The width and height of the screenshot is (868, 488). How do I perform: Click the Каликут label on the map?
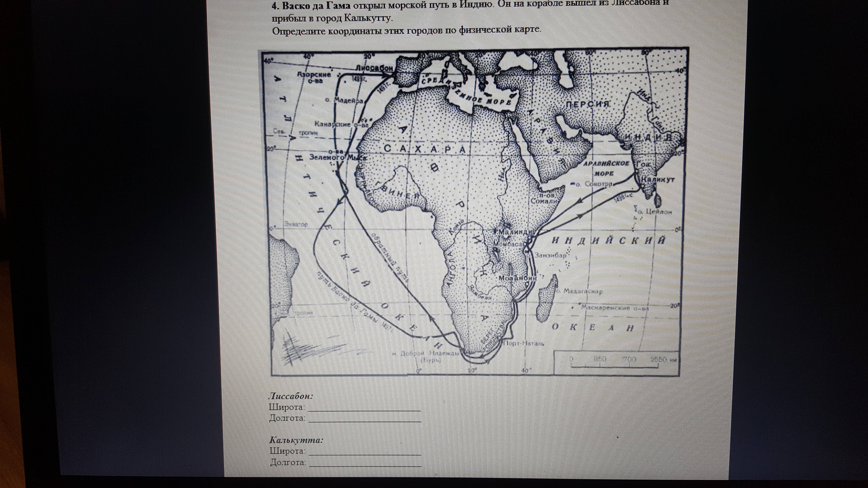click(657, 179)
